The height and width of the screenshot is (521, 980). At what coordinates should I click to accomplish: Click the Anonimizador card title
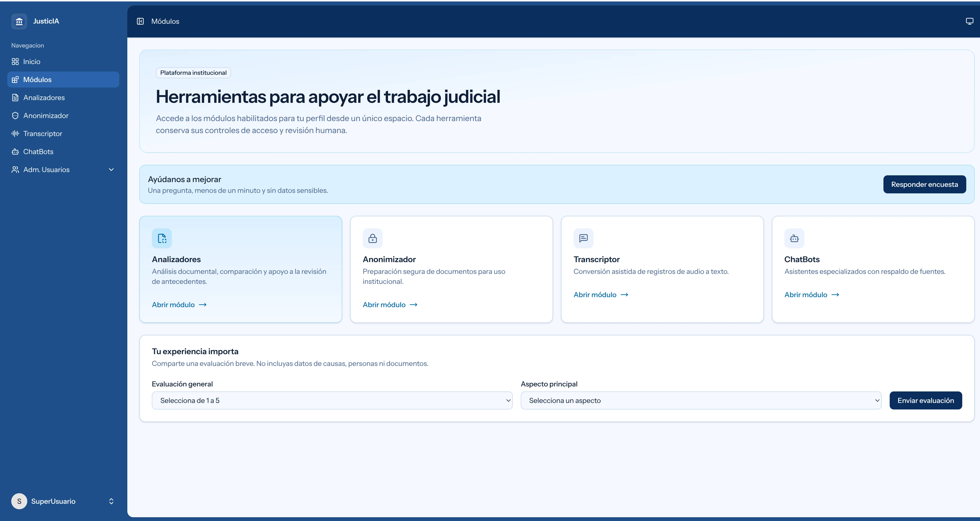click(389, 259)
